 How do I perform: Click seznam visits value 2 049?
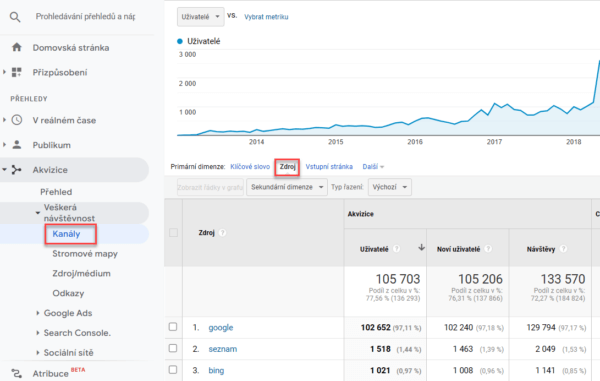coord(545,349)
